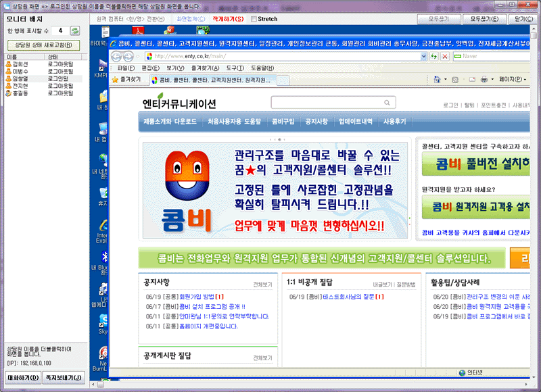The height and width of the screenshot is (392, 541).
Task: Click the RSS feed icon in IE toolbar
Action: [456, 80]
